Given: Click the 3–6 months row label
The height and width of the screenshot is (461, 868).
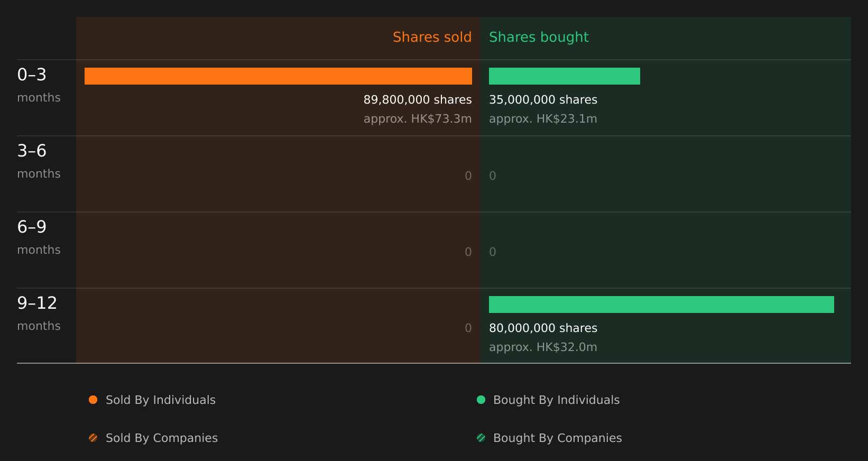Looking at the screenshot, I should pyautogui.click(x=39, y=161).
